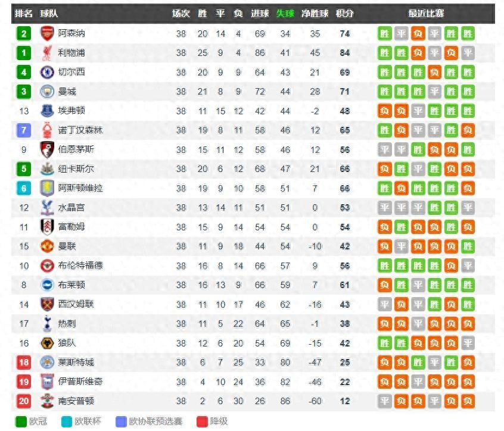This screenshot has width=504, height=431.
Task: Sort by 净胜球 column header
Action: [x=315, y=14]
